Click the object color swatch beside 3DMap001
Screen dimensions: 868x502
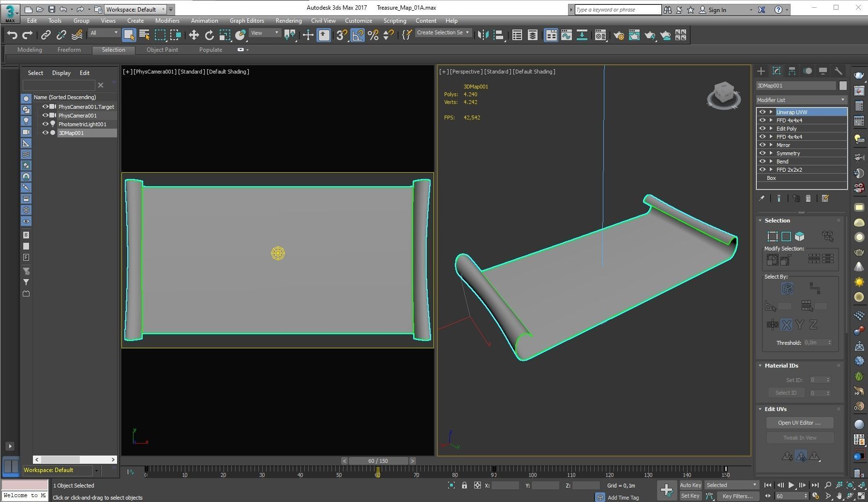843,86
